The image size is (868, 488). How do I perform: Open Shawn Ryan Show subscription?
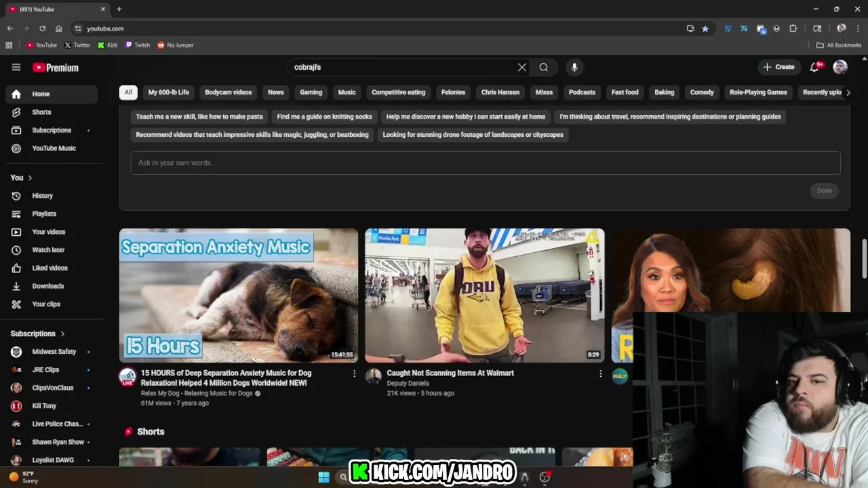(52, 442)
